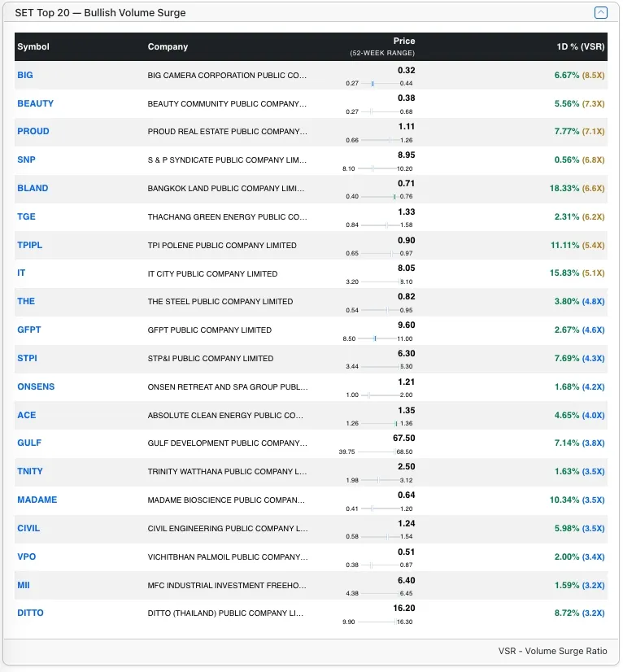Collapse the SET Top 20 panel
Viewport: 623px width, 672px height.
(x=601, y=13)
